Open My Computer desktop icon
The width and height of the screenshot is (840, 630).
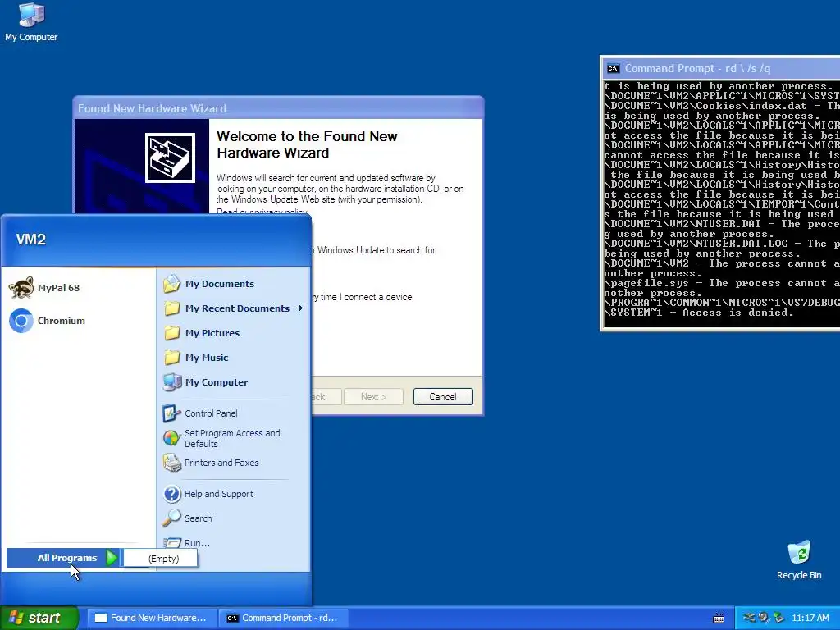tap(31, 22)
